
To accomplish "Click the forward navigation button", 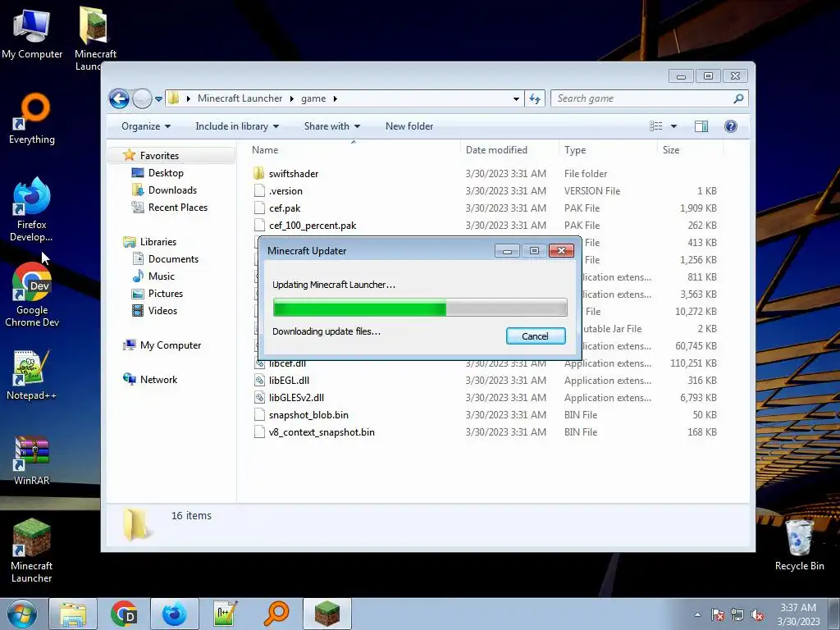I will 142,98.
